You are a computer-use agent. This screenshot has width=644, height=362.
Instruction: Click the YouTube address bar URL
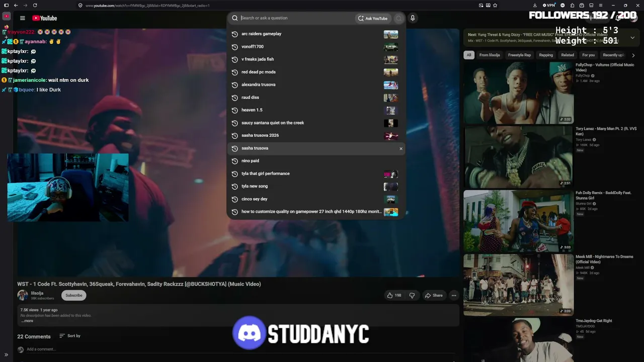pos(147,6)
